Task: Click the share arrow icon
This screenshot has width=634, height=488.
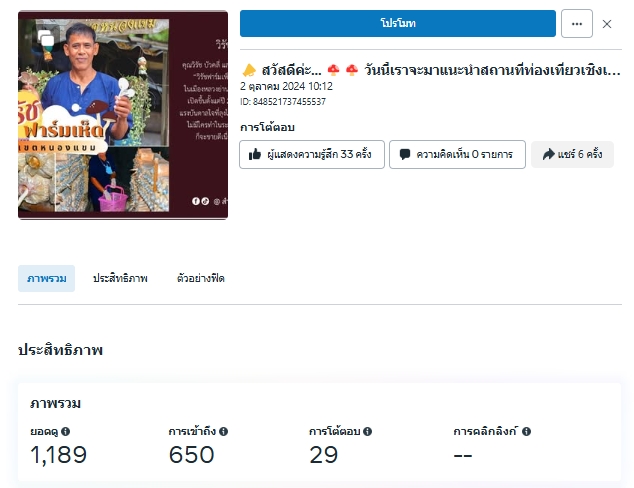Action: pyautogui.click(x=549, y=155)
